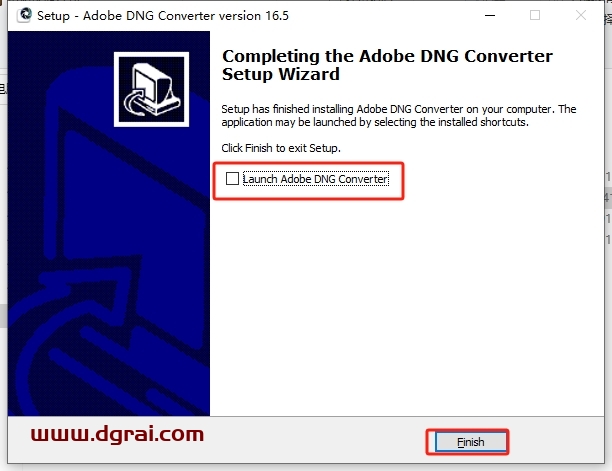Image resolution: width=612 pixels, height=471 pixels.
Task: Click the grey bottom bar beside Finish
Action: (312, 440)
